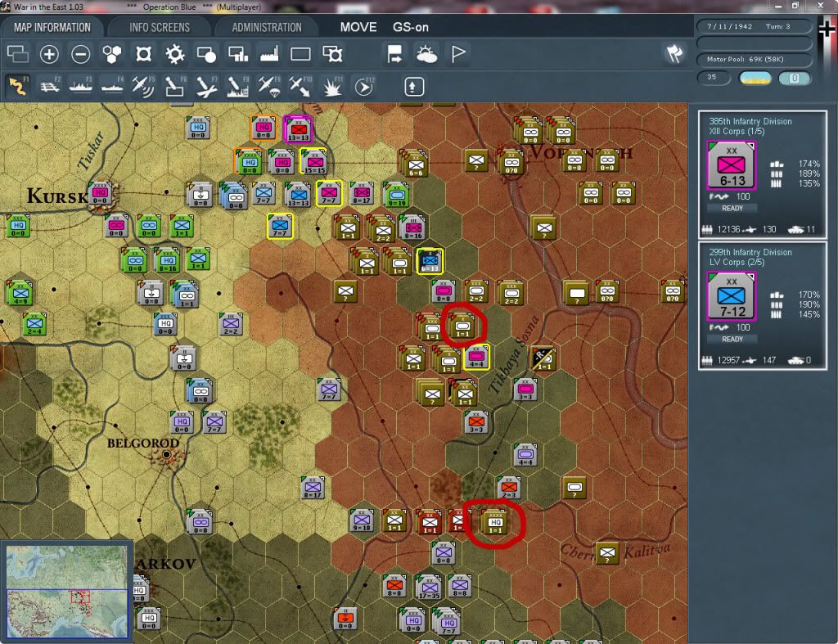Select the green 4=9 unit counter
The width and height of the screenshot is (838, 644).
tap(20, 293)
